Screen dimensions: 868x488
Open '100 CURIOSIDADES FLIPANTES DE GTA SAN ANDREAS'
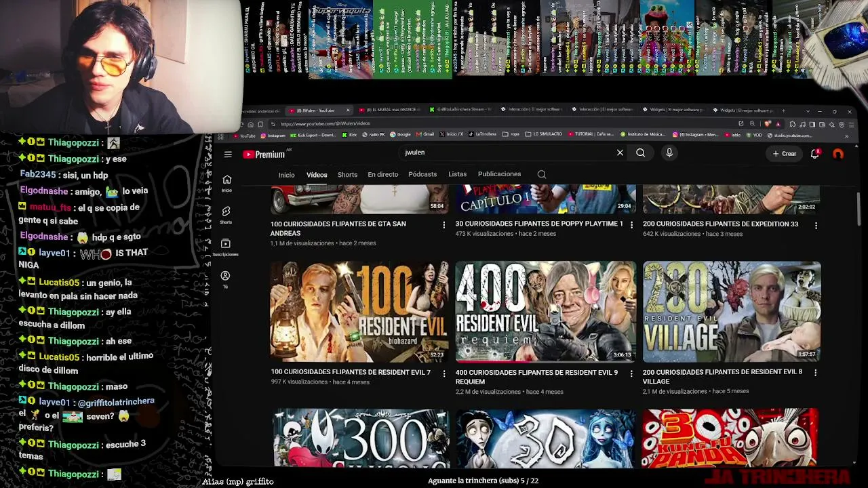[x=338, y=228]
